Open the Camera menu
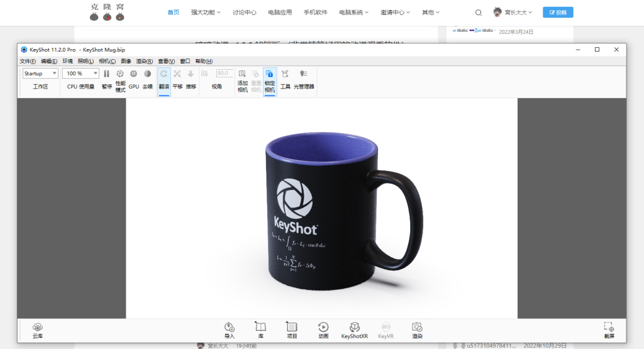 [107, 61]
